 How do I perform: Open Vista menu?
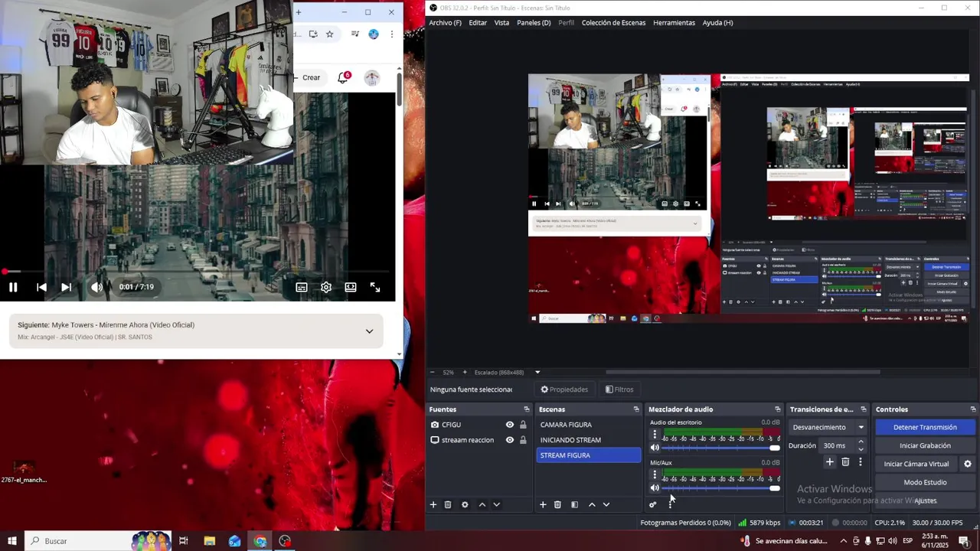(501, 23)
